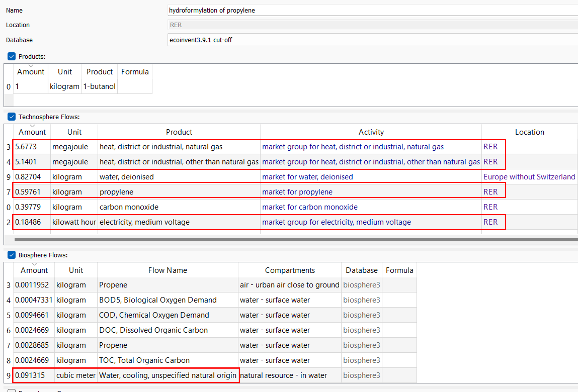
Task: Select the 1-butanol product cell
Action: [99, 86]
